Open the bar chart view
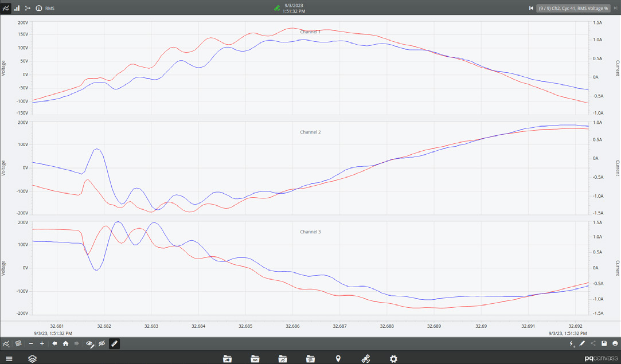Screen dimensions: 621x364 [x=17, y=8]
